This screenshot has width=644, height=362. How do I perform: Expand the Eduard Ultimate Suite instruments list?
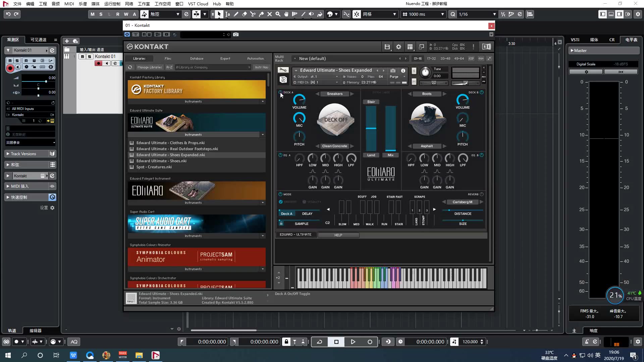click(263, 134)
